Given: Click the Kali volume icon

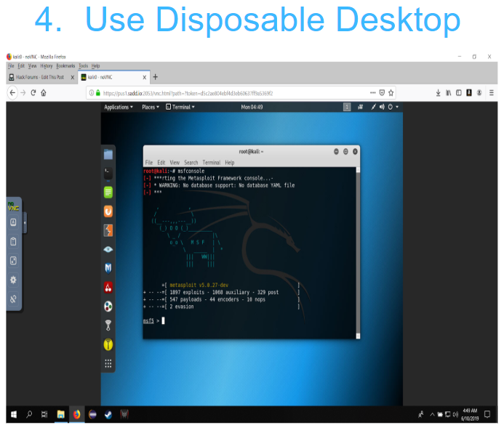Looking at the screenshot, I should (x=382, y=107).
